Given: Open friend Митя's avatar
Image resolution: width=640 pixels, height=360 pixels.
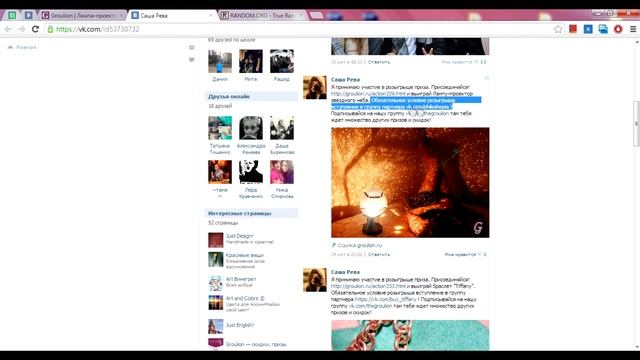Looking at the screenshot, I should tap(251, 61).
